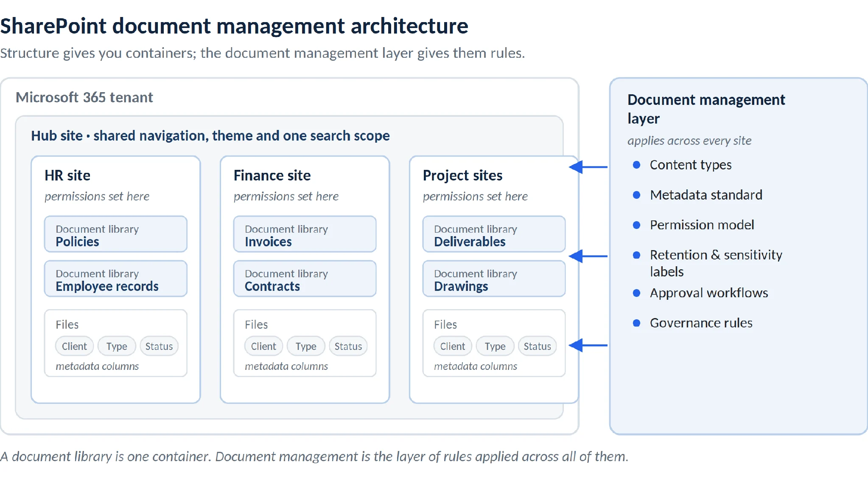Select the 'HR site' heading
This screenshot has height=479, width=868.
[x=67, y=175]
